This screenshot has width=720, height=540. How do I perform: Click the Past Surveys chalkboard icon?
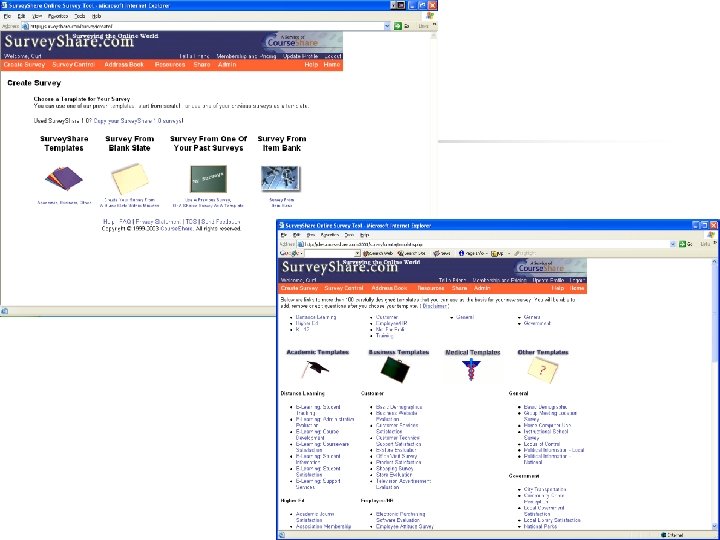(208, 179)
